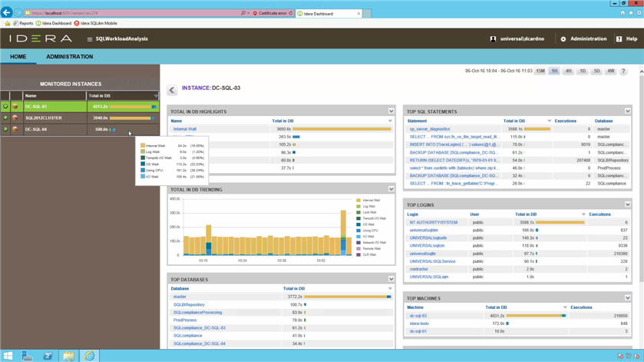This screenshot has width=644, height=362.
Task: Switch to the HOME tab
Action: (x=18, y=57)
